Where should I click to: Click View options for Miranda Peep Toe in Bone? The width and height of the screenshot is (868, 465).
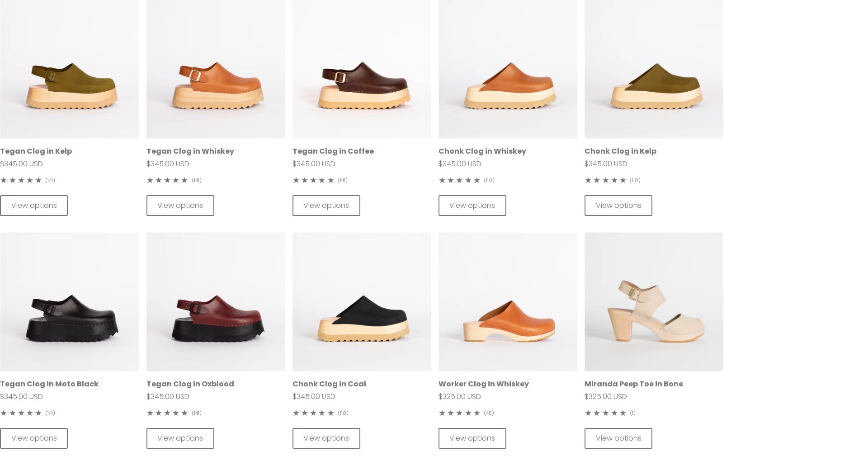[x=618, y=438]
